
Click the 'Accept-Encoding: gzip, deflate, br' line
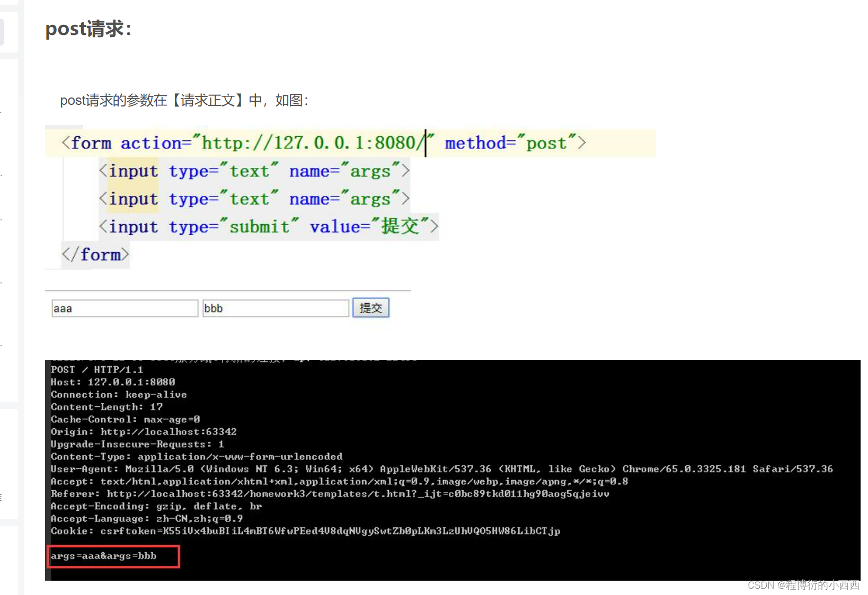pyautogui.click(x=156, y=507)
